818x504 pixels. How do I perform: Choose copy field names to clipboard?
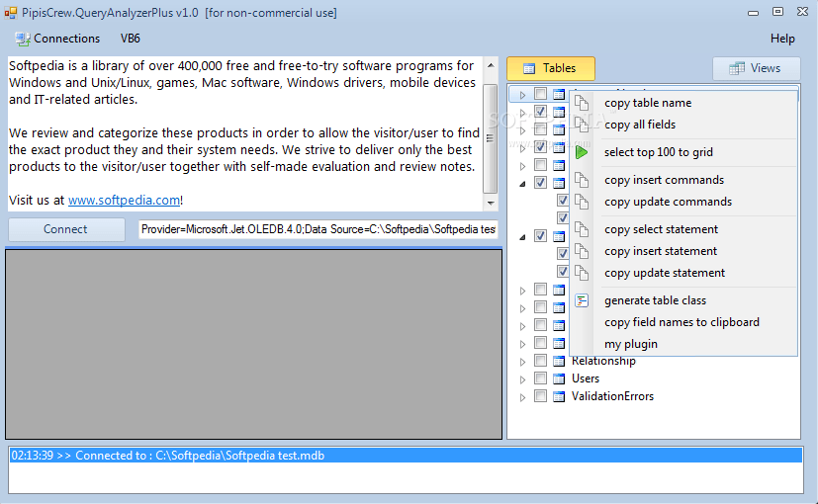(682, 322)
